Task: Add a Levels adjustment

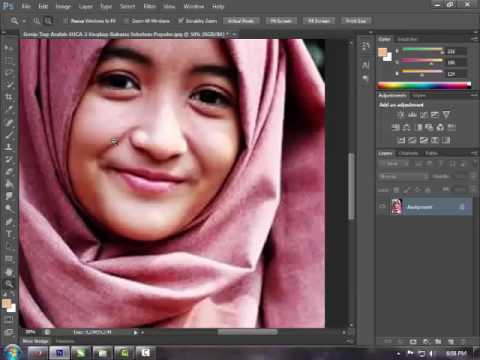Action: pyautogui.click(x=412, y=115)
